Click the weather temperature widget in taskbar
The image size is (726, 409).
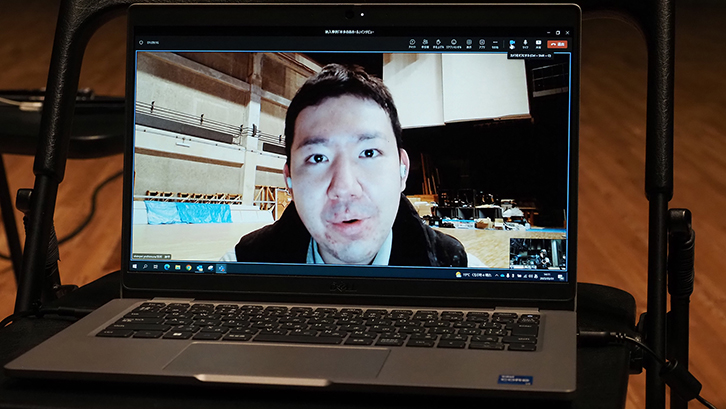(466, 272)
